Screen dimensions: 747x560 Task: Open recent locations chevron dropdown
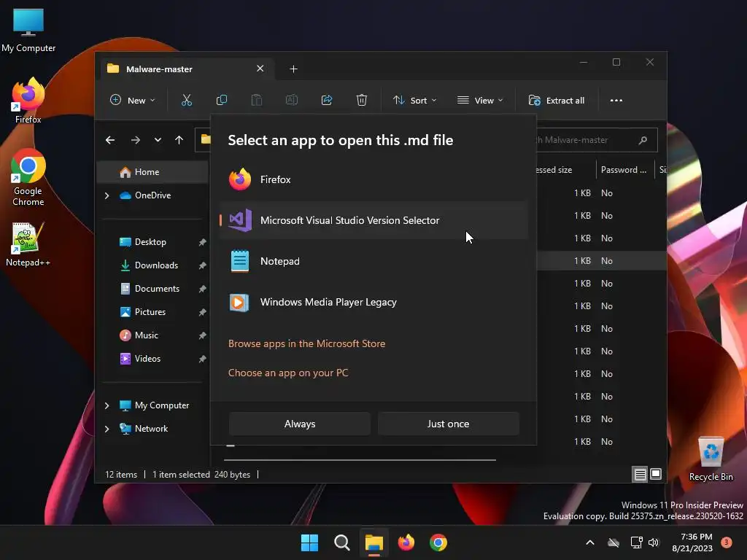click(158, 140)
